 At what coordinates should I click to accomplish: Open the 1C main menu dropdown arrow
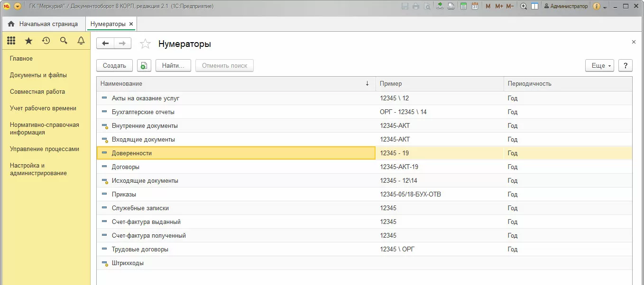[x=18, y=7]
